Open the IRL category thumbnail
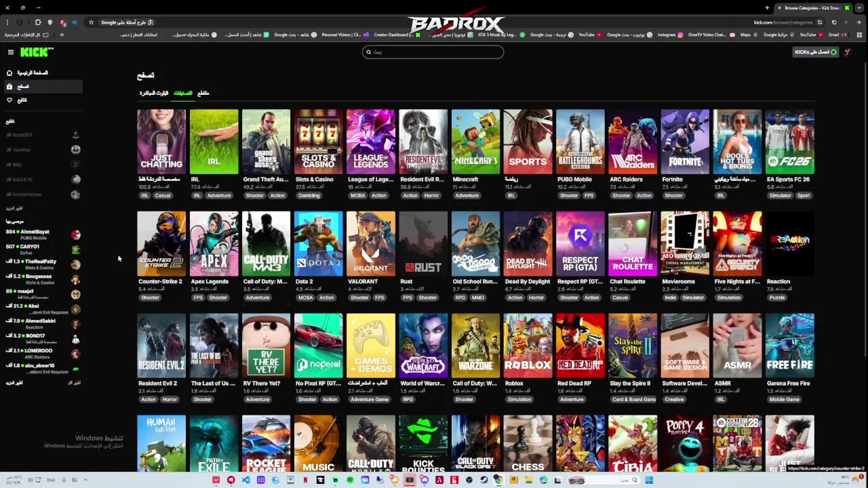Screen dimensions: 868x488 click(x=214, y=142)
